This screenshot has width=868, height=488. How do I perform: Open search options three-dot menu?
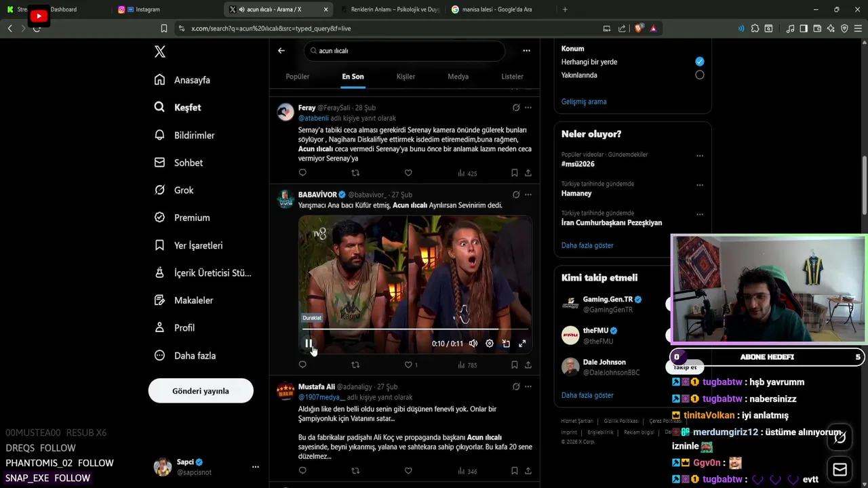tap(526, 51)
